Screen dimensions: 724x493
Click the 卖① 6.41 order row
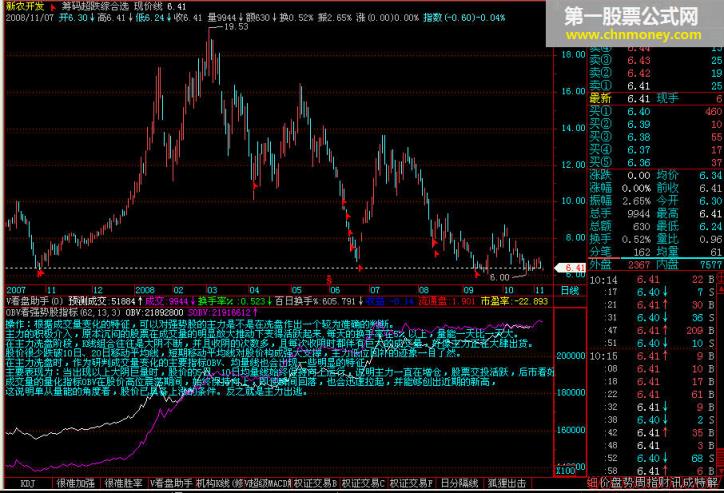point(656,86)
